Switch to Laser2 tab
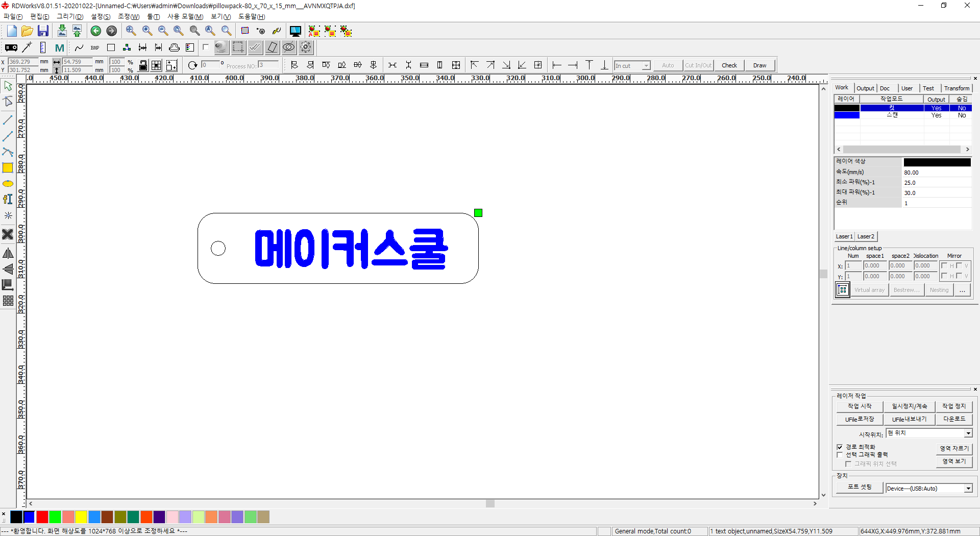The width and height of the screenshot is (980, 536). pos(866,236)
